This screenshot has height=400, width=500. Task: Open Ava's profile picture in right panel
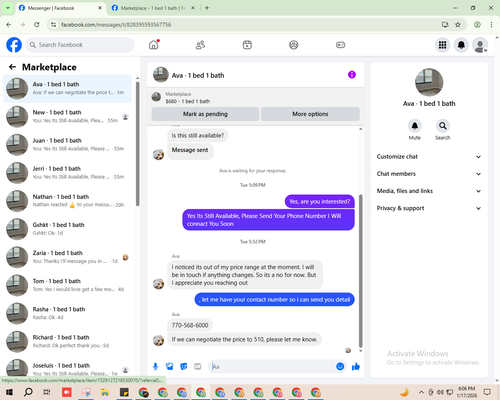(x=429, y=82)
